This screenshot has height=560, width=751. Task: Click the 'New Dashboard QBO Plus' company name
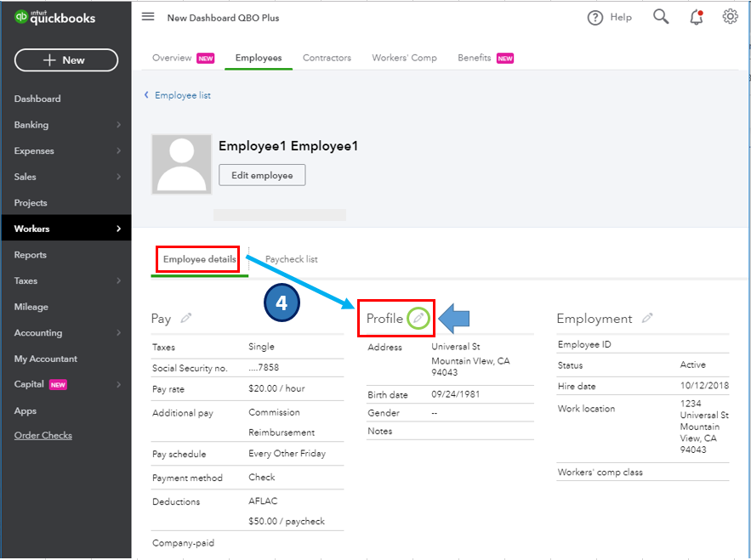(223, 18)
